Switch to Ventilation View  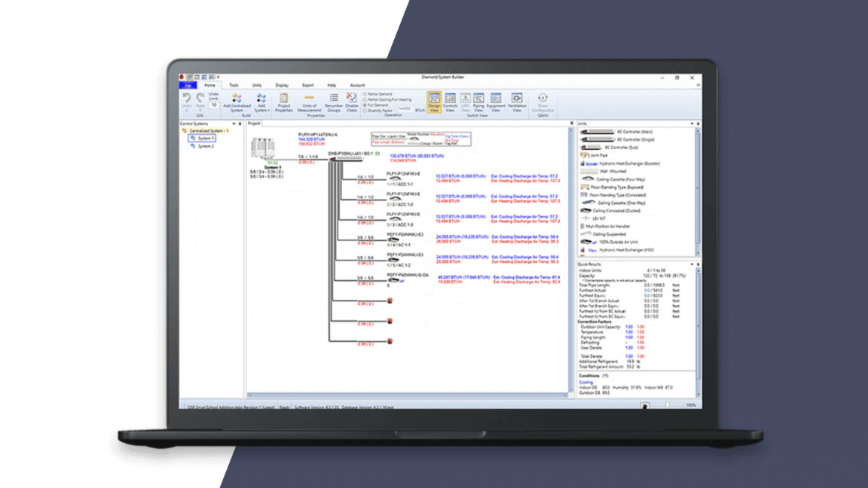[x=516, y=103]
